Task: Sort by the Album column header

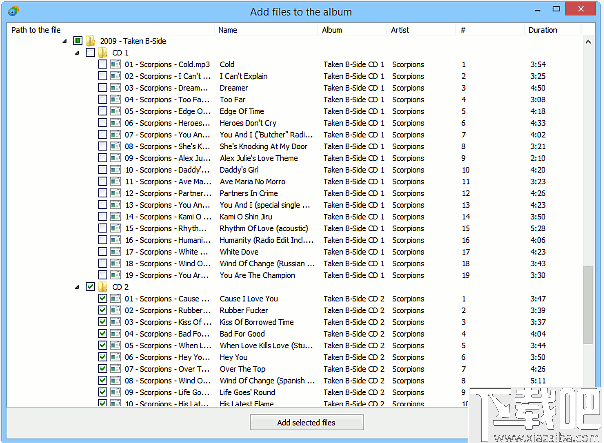Action: pyautogui.click(x=352, y=30)
